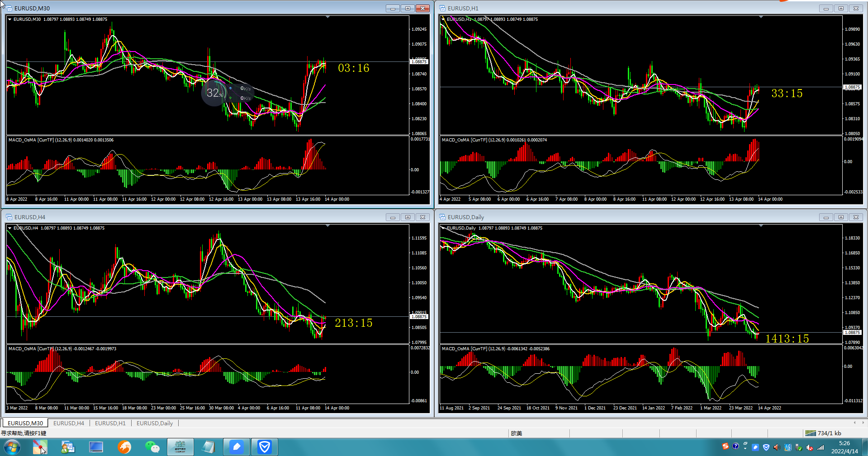This screenshot has width=868, height=456.
Task: Click the EURUSD,H1 chart window title icon
Action: pyautogui.click(x=442, y=8)
